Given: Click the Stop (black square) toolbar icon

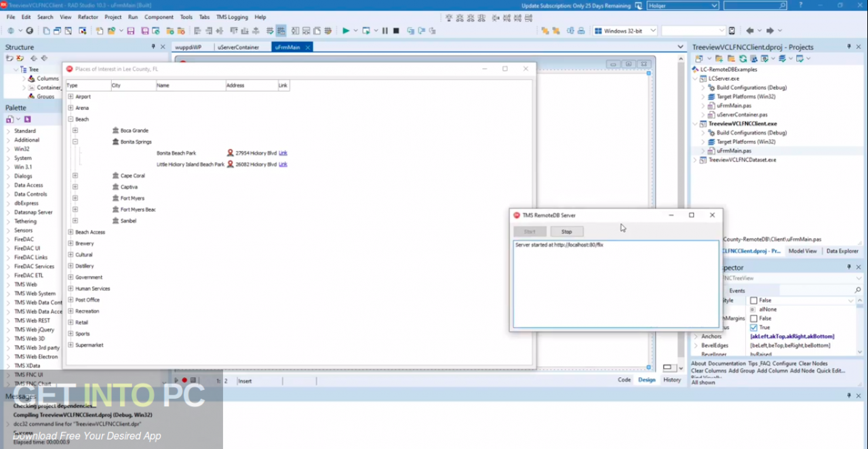Looking at the screenshot, I should (x=396, y=31).
